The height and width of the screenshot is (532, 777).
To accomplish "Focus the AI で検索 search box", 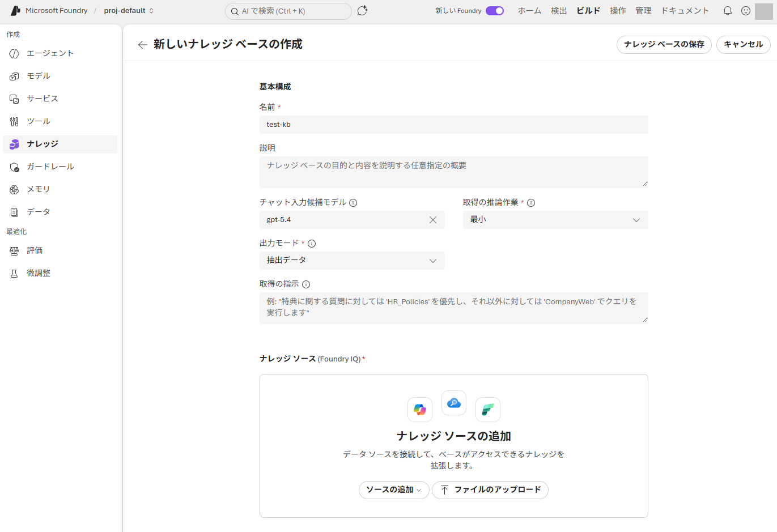I will [288, 11].
